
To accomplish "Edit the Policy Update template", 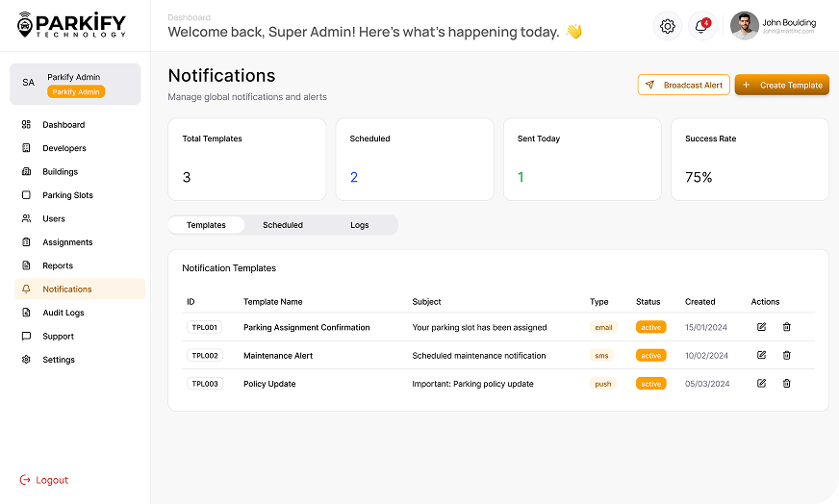I will click(x=761, y=383).
